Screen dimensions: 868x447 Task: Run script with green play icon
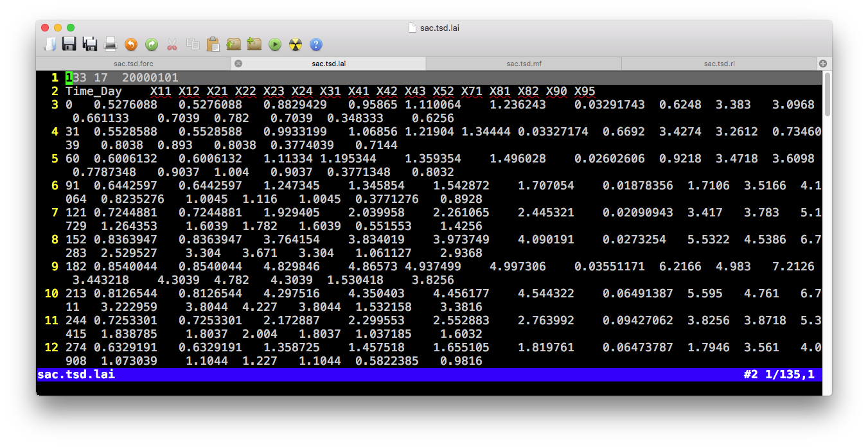click(x=275, y=44)
